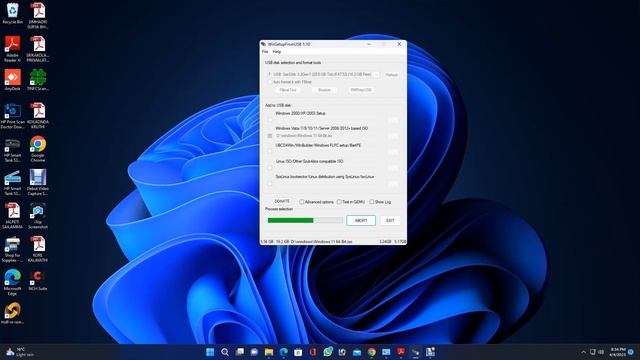The height and width of the screenshot is (360, 640).
Task: Open Task View in the taskbar
Action: [240, 352]
